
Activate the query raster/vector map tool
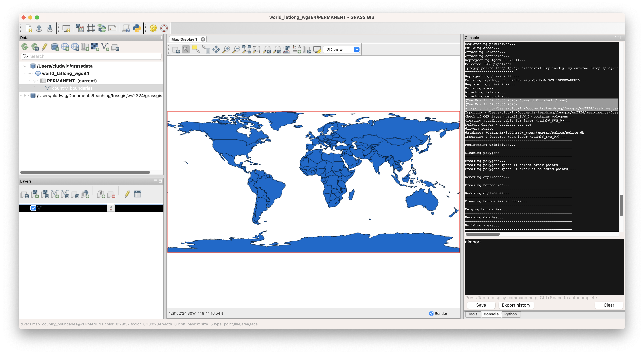[x=206, y=49]
